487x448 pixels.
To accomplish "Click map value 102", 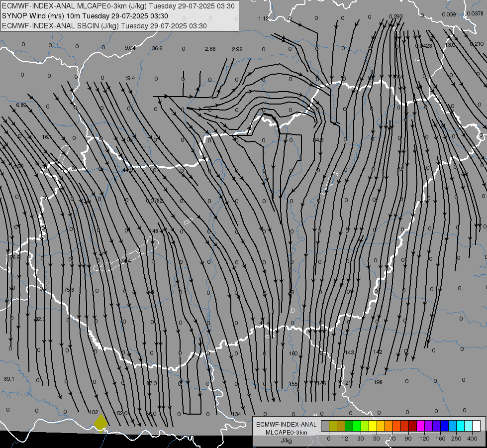I will pos(94,412).
